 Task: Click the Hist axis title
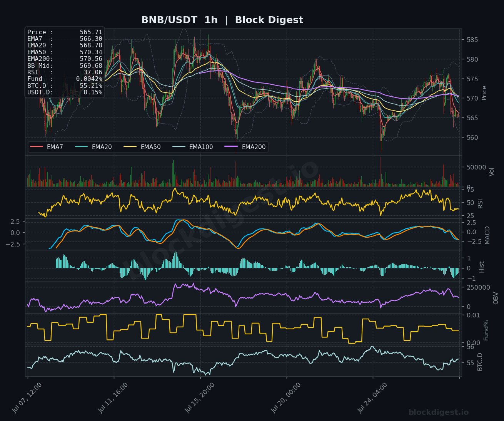coord(482,267)
